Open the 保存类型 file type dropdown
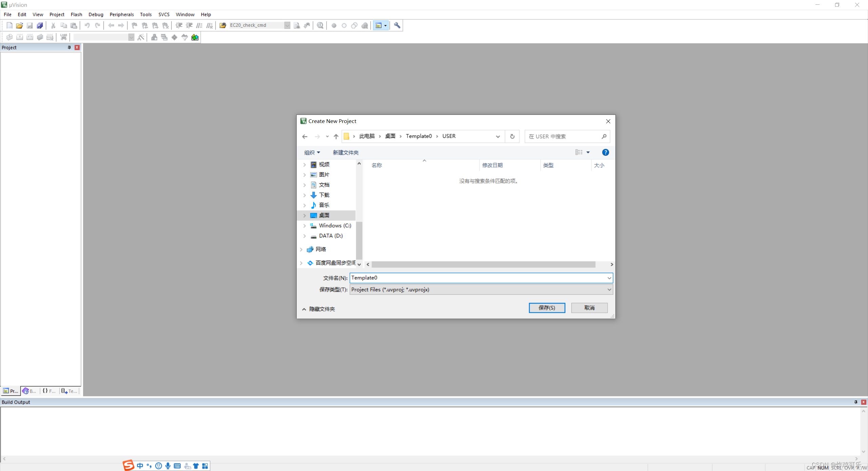Image resolution: width=868 pixels, height=471 pixels. 609,289
